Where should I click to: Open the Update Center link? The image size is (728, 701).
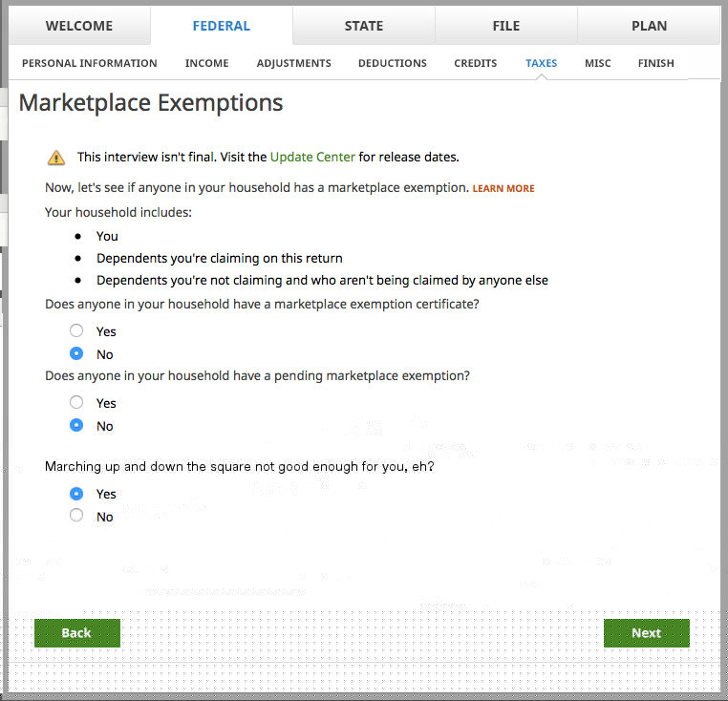pyautogui.click(x=312, y=157)
